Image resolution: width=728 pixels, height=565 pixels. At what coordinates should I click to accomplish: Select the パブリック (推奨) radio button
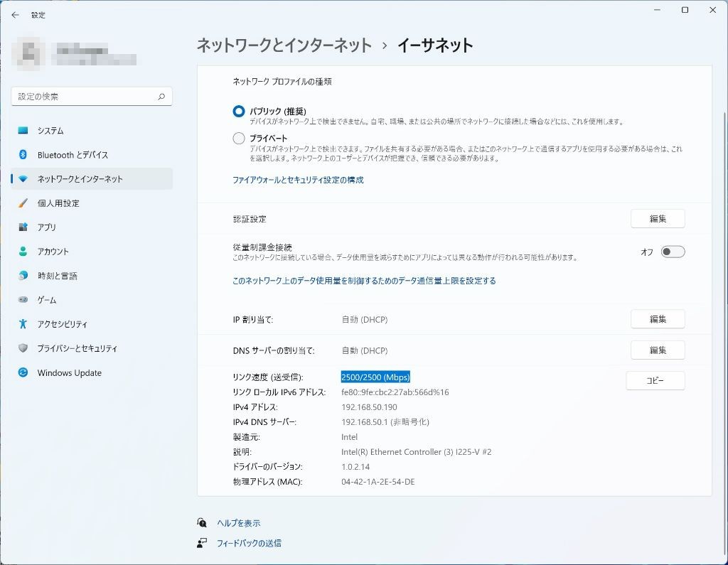click(239, 112)
